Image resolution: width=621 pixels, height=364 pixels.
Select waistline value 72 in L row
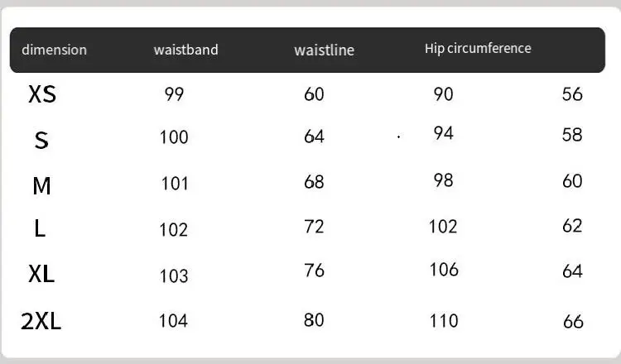[x=314, y=226]
